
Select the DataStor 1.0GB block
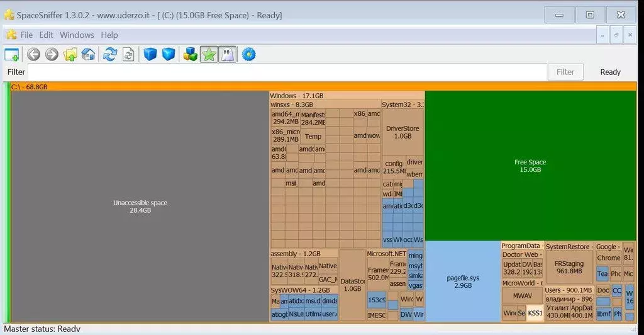click(x=352, y=285)
